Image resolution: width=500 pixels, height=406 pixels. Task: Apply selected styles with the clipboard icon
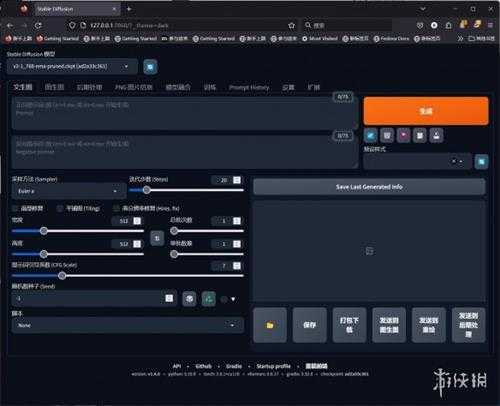coord(420,135)
